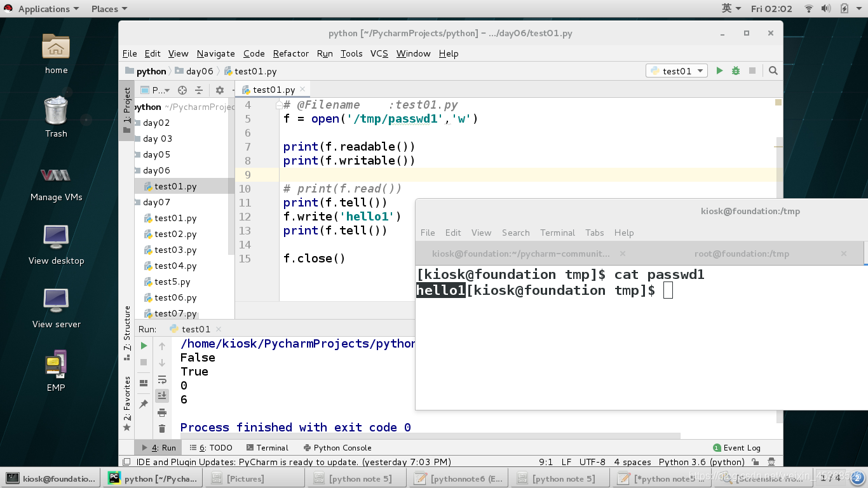
Task: Open Search Everywhere magnifier icon
Action: 773,71
